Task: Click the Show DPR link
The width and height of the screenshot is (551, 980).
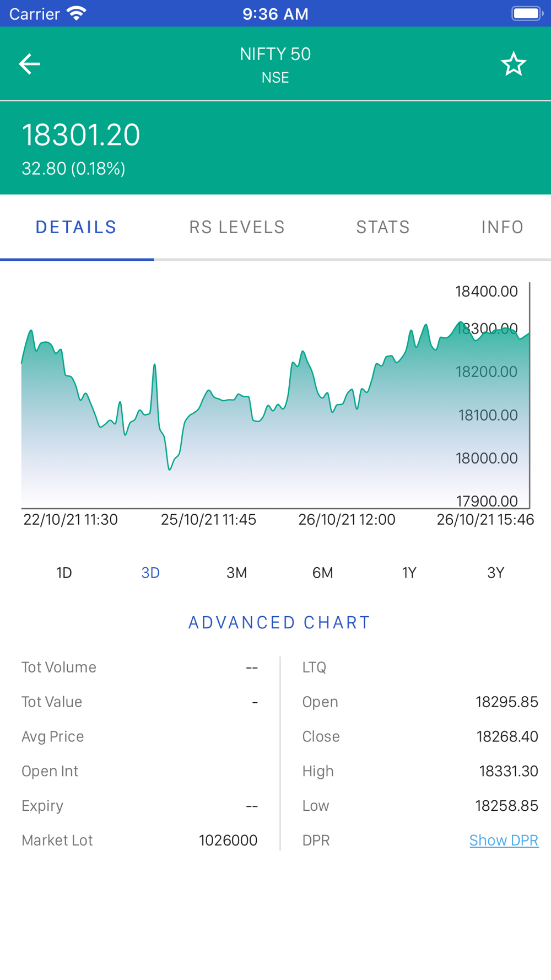Action: (x=504, y=840)
